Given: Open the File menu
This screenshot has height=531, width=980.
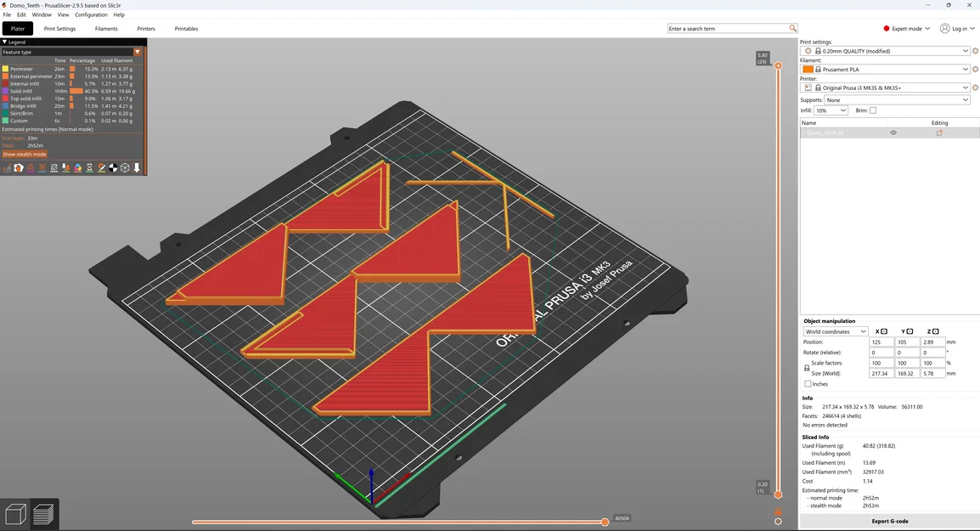Looking at the screenshot, I should coord(7,14).
